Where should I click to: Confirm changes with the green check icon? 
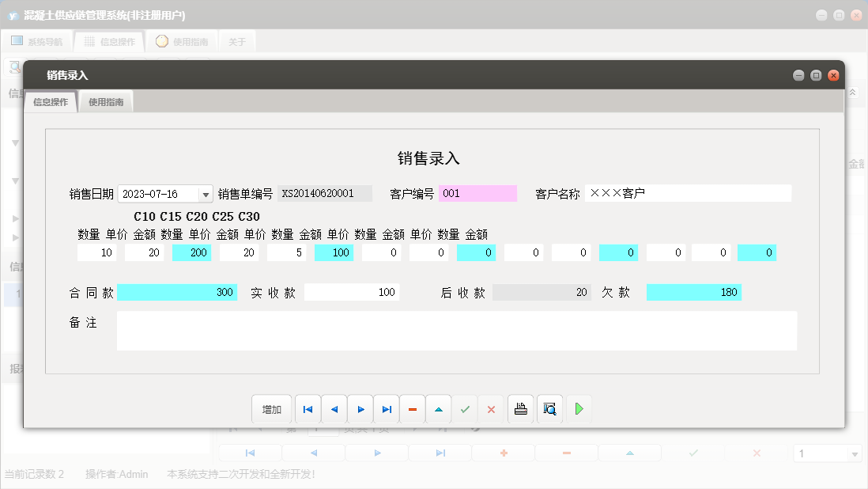[x=464, y=409]
